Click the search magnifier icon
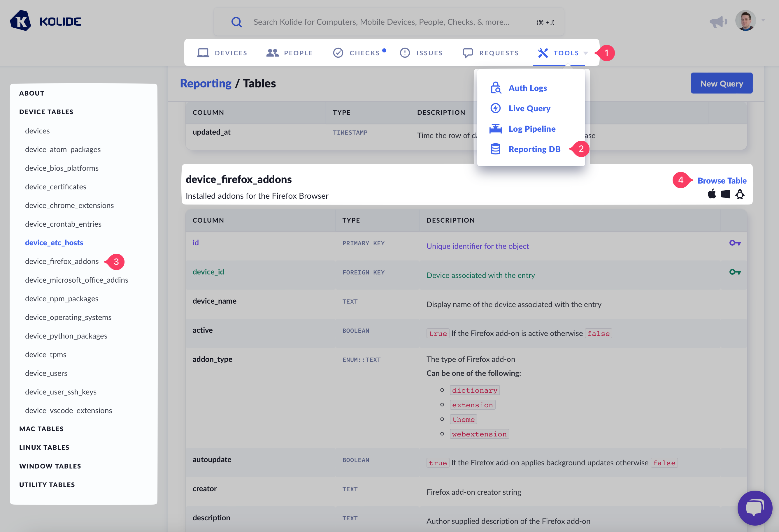This screenshot has width=779, height=532. [236, 22]
